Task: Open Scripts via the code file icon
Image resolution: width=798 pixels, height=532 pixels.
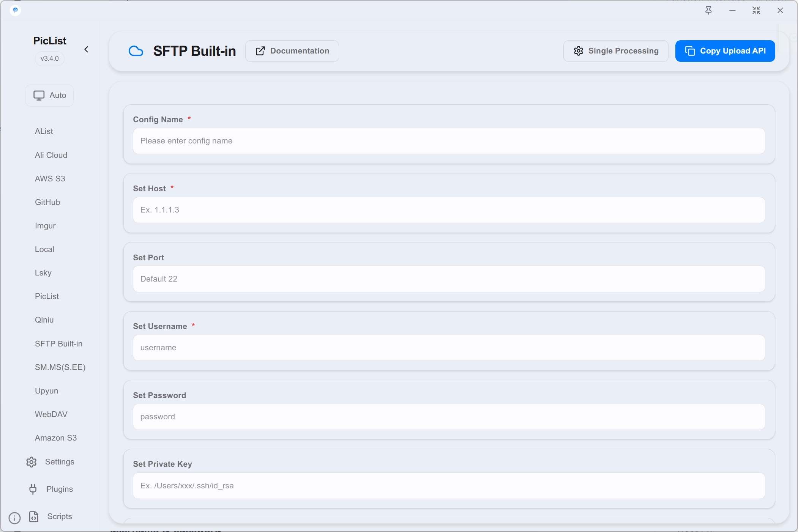Action: point(34,516)
